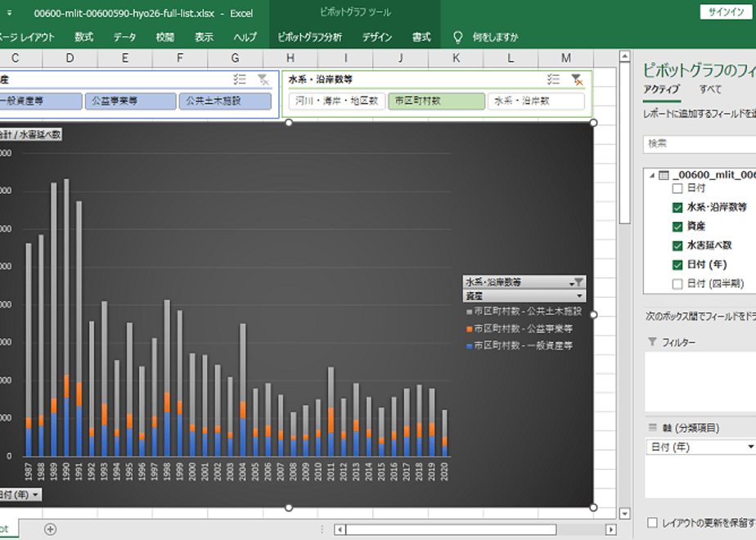The width and height of the screenshot is (756, 540).
Task: Select 河川・海岸・地区数 slicer item
Action: (x=337, y=101)
